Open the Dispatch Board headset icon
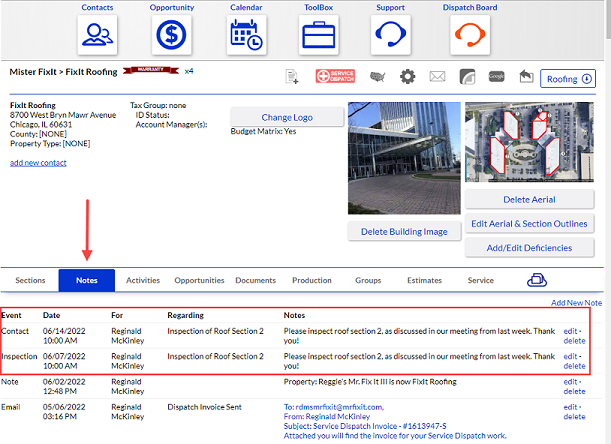 tap(470, 35)
